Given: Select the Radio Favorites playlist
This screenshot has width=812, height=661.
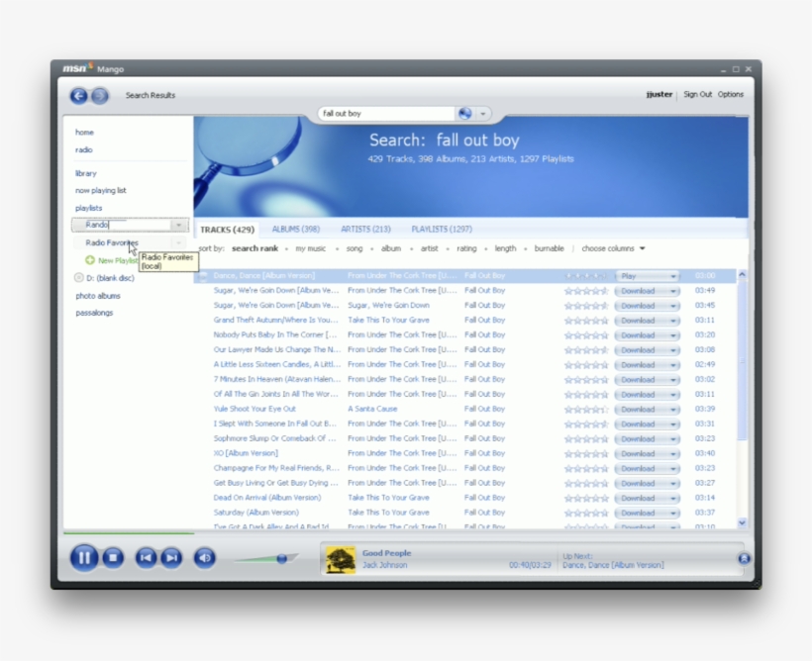Looking at the screenshot, I should pyautogui.click(x=112, y=242).
